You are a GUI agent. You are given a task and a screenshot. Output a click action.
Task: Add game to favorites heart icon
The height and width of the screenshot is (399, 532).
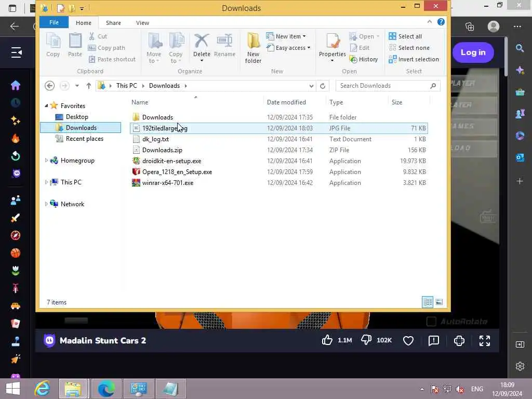tap(408, 340)
